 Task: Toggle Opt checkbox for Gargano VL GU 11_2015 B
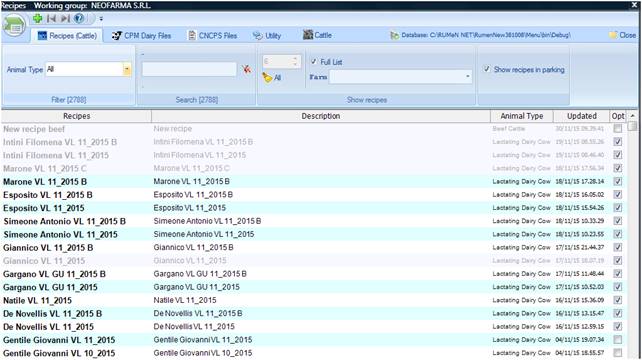(617, 274)
